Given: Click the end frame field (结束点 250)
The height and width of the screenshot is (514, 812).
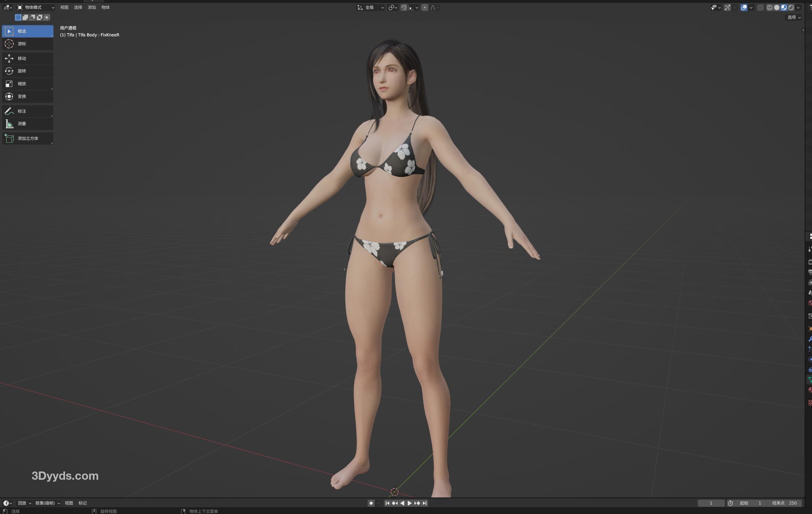Looking at the screenshot, I should (785, 503).
